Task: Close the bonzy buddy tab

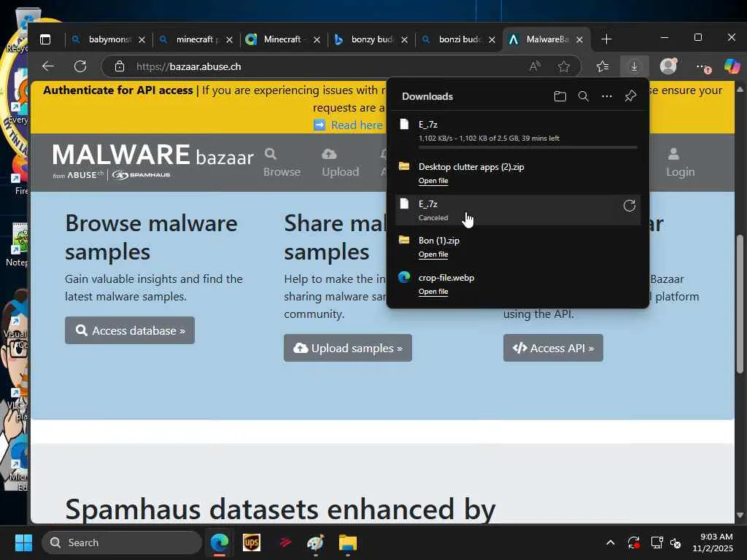Action: click(x=404, y=40)
